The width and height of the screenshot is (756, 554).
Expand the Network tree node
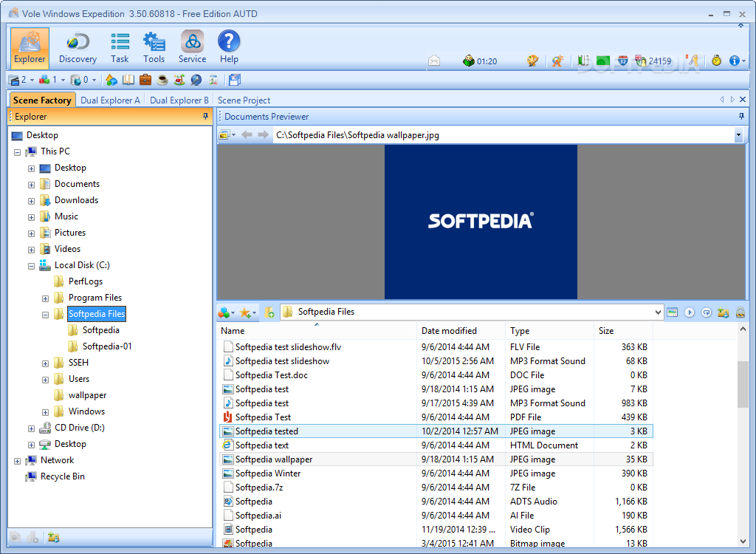point(18,462)
